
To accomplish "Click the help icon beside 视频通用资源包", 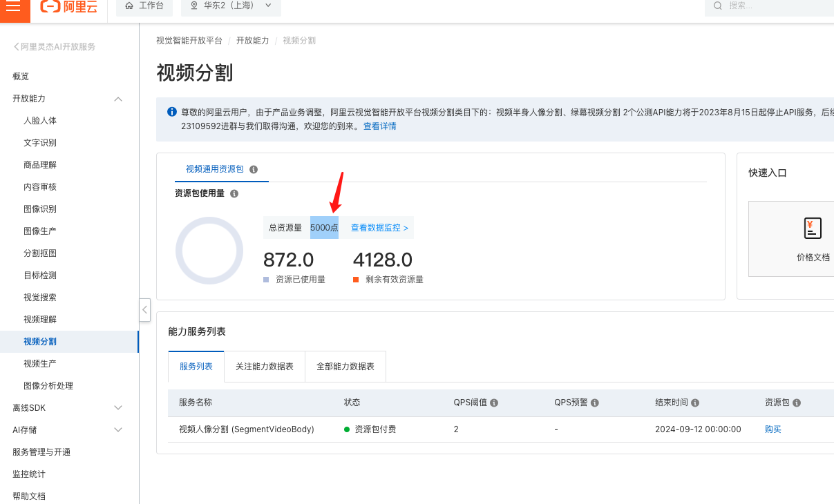I will click(x=254, y=169).
